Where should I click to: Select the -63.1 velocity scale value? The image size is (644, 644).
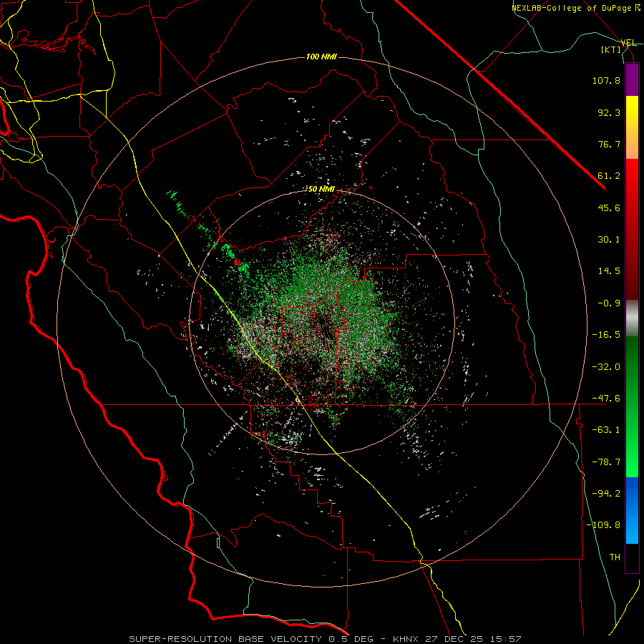coord(606,430)
